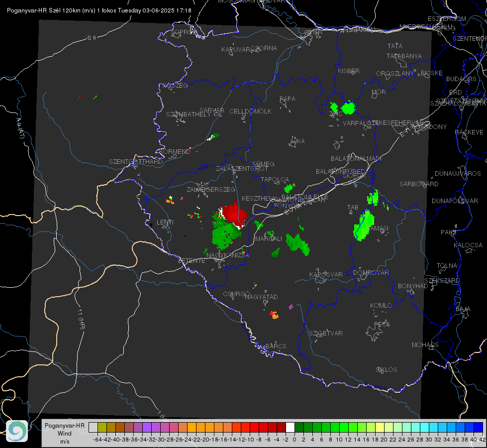Click the SÜMEG city label
This screenshot has width=487, height=448.
pos(263,164)
